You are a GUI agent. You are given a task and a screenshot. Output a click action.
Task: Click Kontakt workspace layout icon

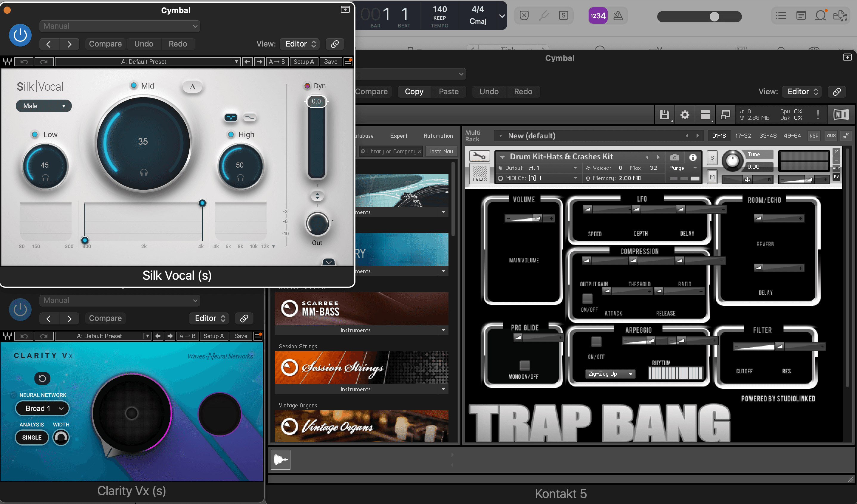pyautogui.click(x=705, y=115)
